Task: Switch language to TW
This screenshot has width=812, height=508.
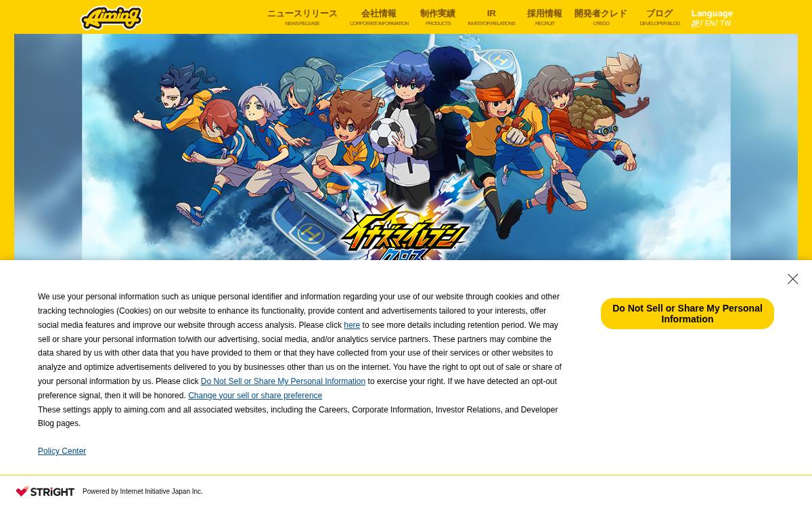Action: 725,23
